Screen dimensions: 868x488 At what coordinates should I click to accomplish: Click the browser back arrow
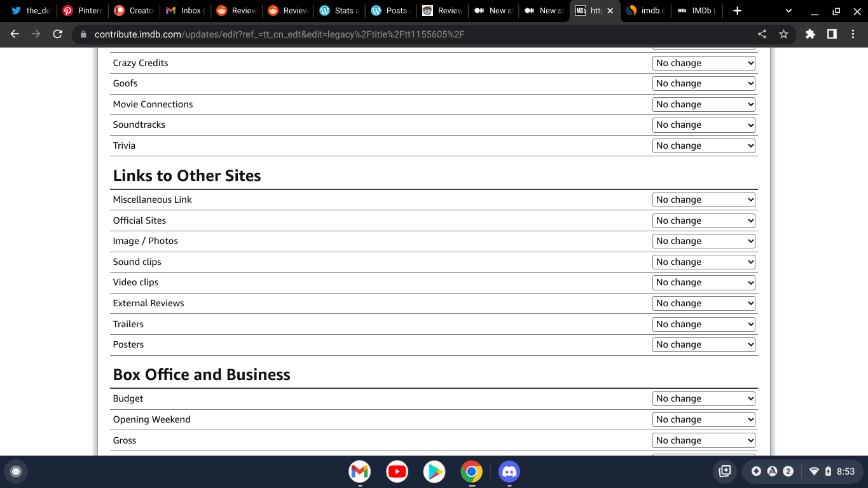(15, 34)
